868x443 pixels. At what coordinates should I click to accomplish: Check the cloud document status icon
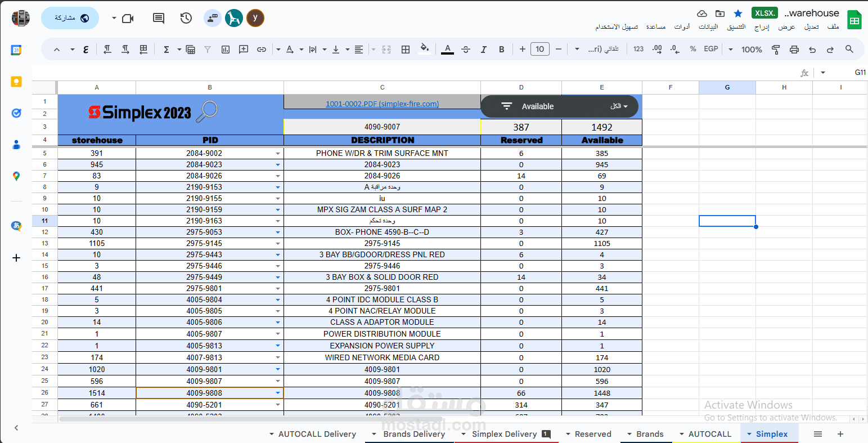coord(702,14)
